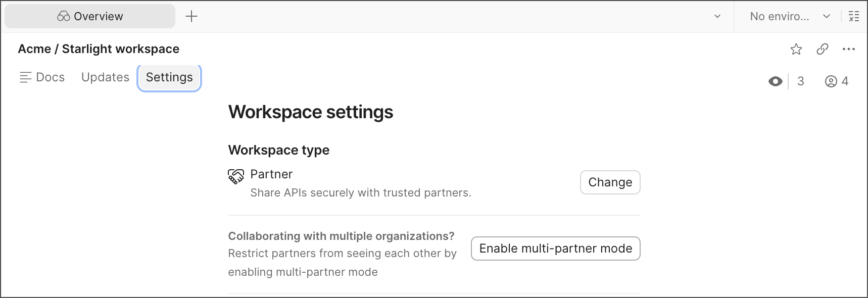Screen dimensions: 868x298
Task: Click the Change workspace type button
Action: 610,182
